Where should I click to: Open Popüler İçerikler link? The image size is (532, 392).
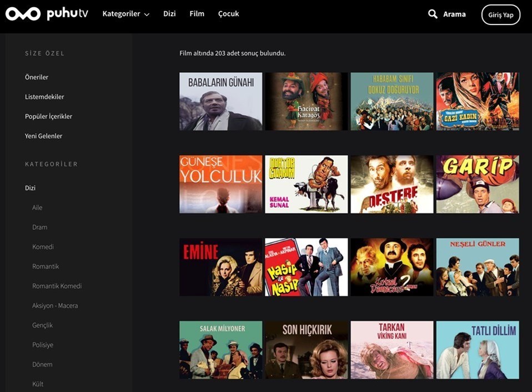point(48,117)
